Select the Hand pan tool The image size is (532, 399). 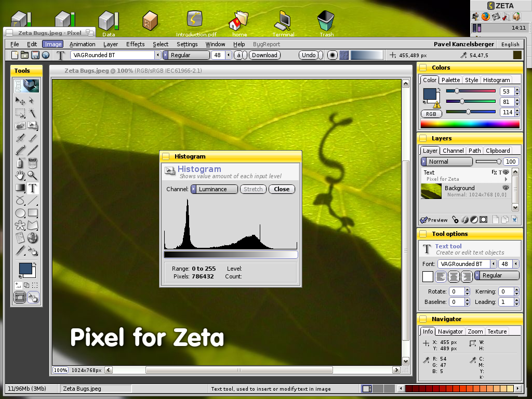click(x=20, y=176)
